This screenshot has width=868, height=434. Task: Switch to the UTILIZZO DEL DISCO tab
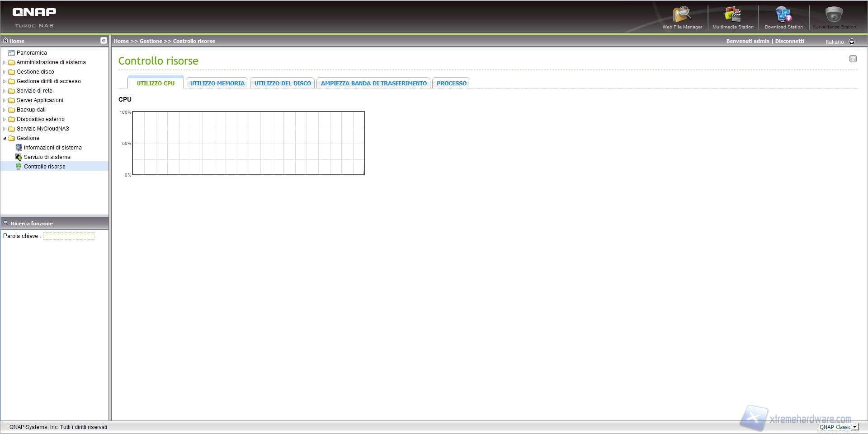283,84
